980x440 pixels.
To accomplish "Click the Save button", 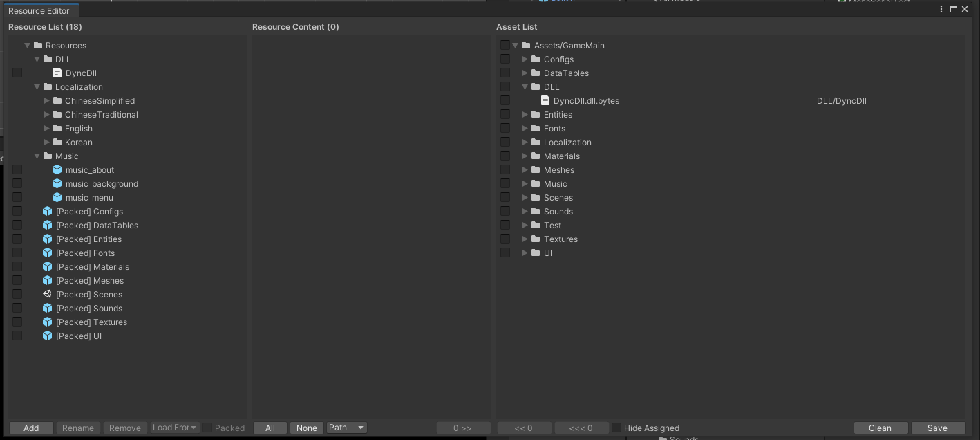I will pyautogui.click(x=938, y=428).
